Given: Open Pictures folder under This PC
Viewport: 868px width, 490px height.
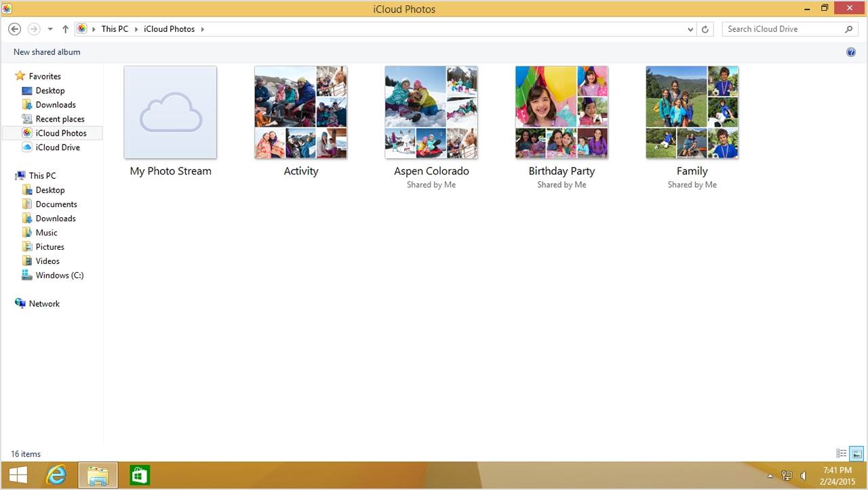Looking at the screenshot, I should tap(50, 247).
